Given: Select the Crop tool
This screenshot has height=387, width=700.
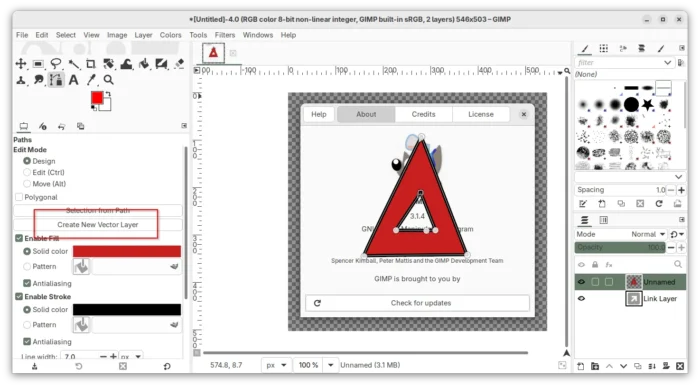Looking at the screenshot, I should (91, 64).
